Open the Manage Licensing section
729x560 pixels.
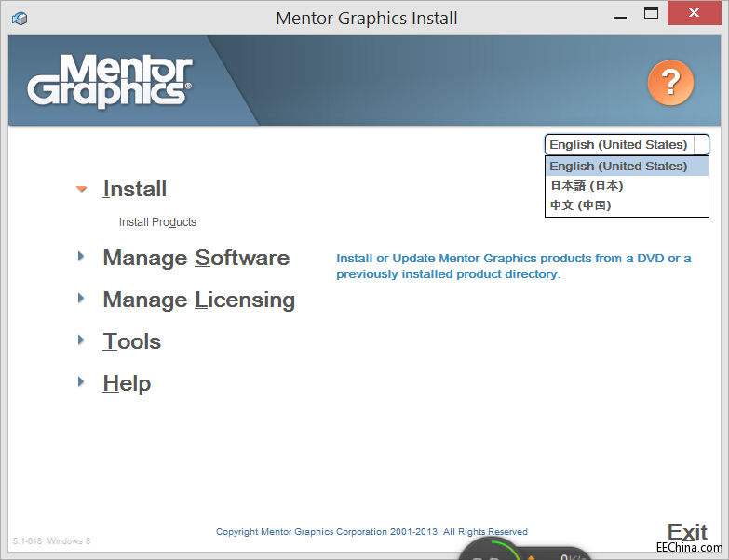tap(198, 300)
